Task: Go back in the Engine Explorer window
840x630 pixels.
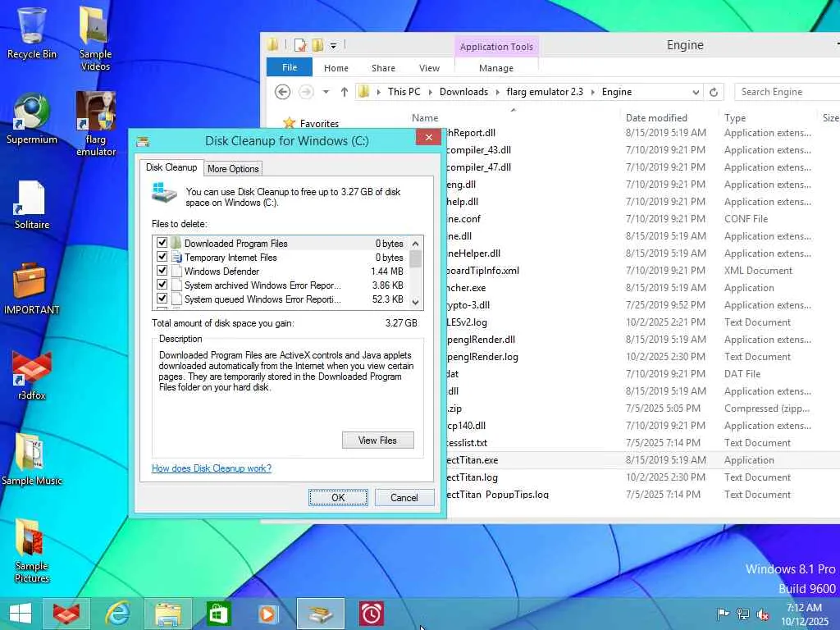Action: (283, 92)
